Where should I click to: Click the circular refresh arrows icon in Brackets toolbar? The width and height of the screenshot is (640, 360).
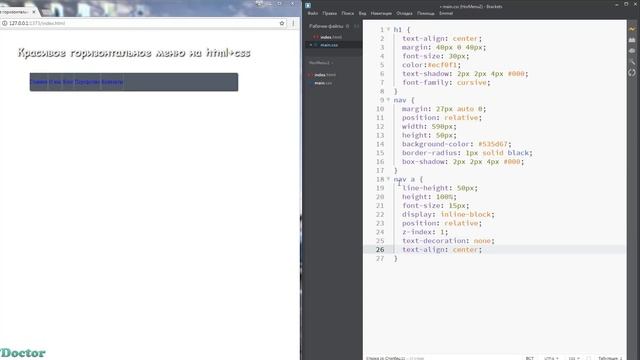coord(632,73)
